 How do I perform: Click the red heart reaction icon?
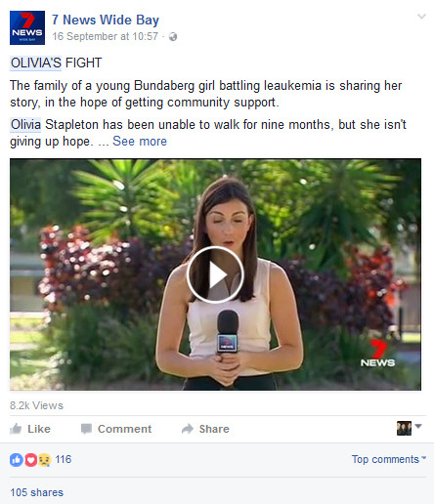pyautogui.click(x=30, y=460)
